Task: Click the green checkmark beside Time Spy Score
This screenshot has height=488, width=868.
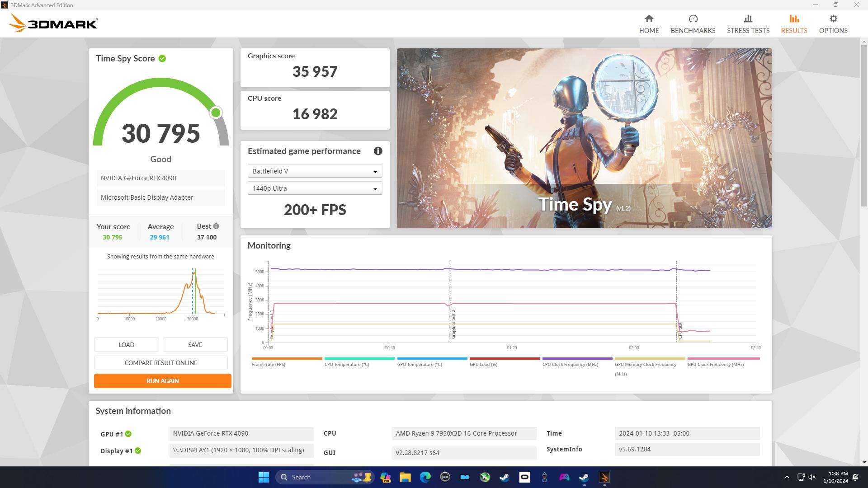Action: pyautogui.click(x=163, y=58)
